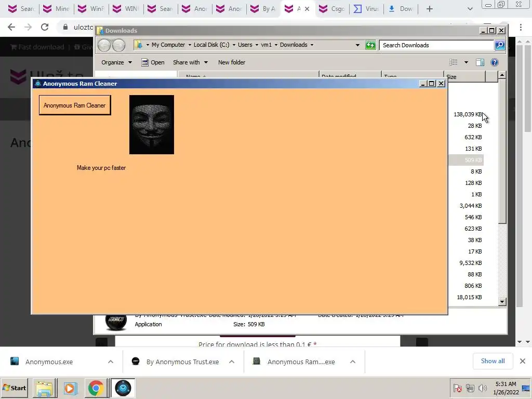Expand options arrow for By Anonymous Trust.exe
The width and height of the screenshot is (532, 399).
click(232, 362)
